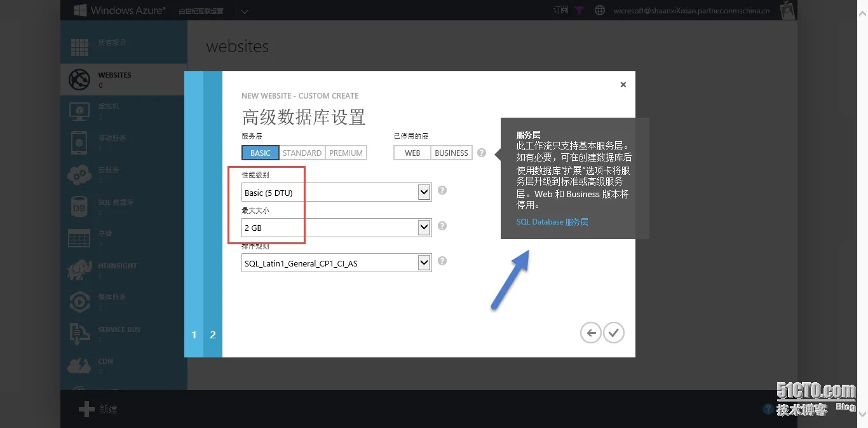
Task: Click the help icon beside max size
Action: click(442, 226)
